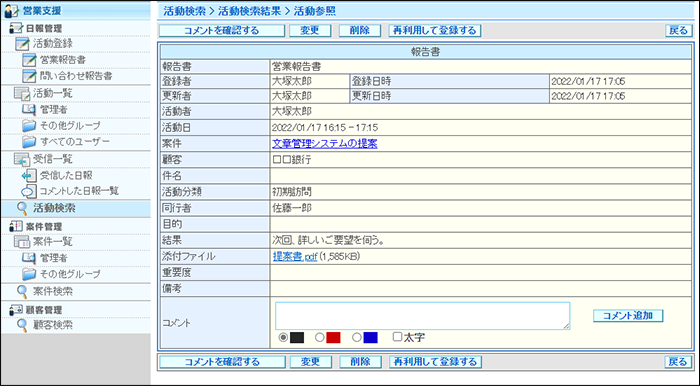Click the 案件管理 section icon
Viewport: 700px width, 386px height.
pyautogui.click(x=15, y=227)
